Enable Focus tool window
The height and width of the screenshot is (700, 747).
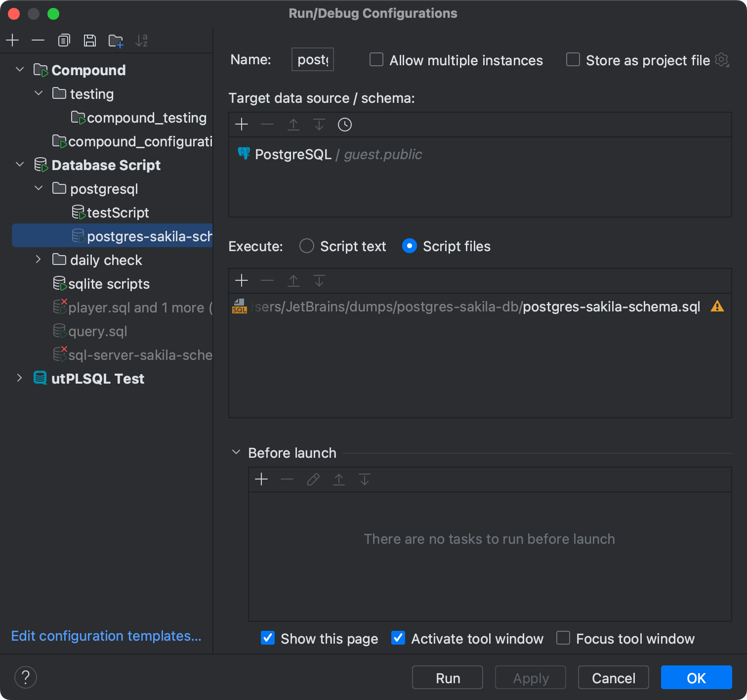[x=563, y=638]
